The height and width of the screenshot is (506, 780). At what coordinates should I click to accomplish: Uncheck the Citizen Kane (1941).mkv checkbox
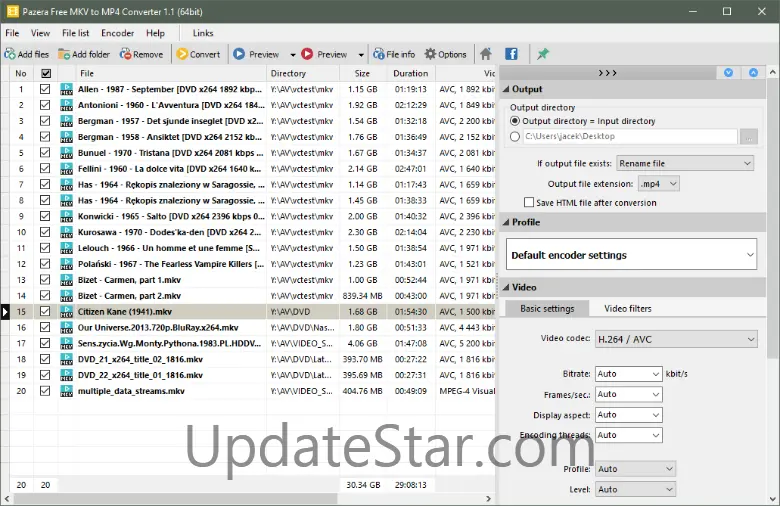tap(45, 311)
